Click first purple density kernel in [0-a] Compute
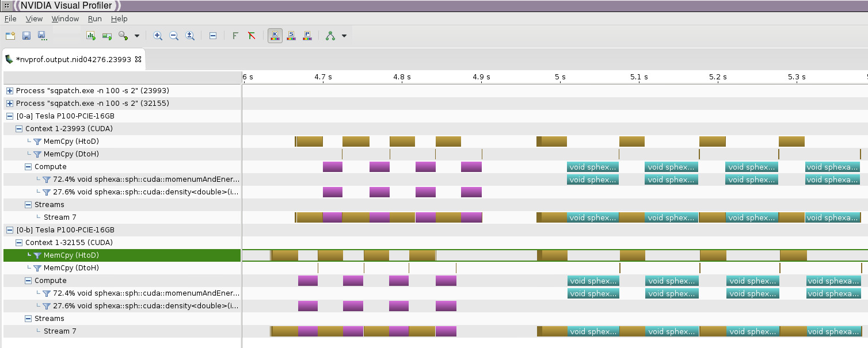 tap(333, 167)
